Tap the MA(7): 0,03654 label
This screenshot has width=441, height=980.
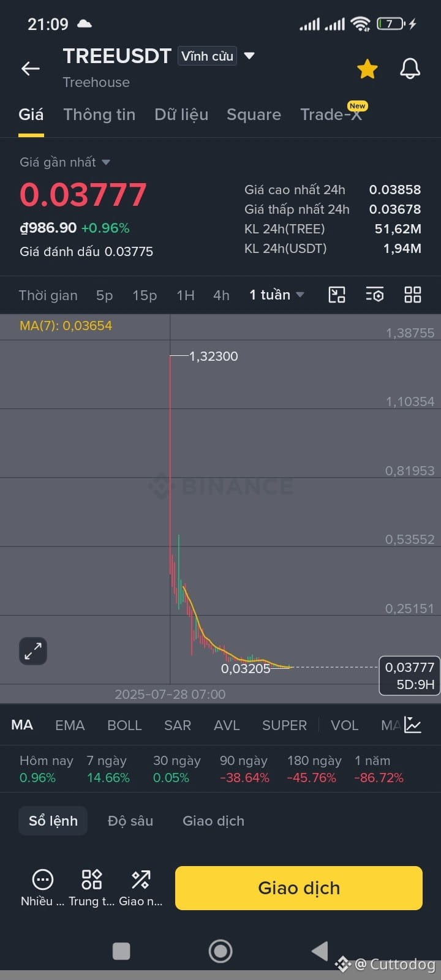click(66, 326)
